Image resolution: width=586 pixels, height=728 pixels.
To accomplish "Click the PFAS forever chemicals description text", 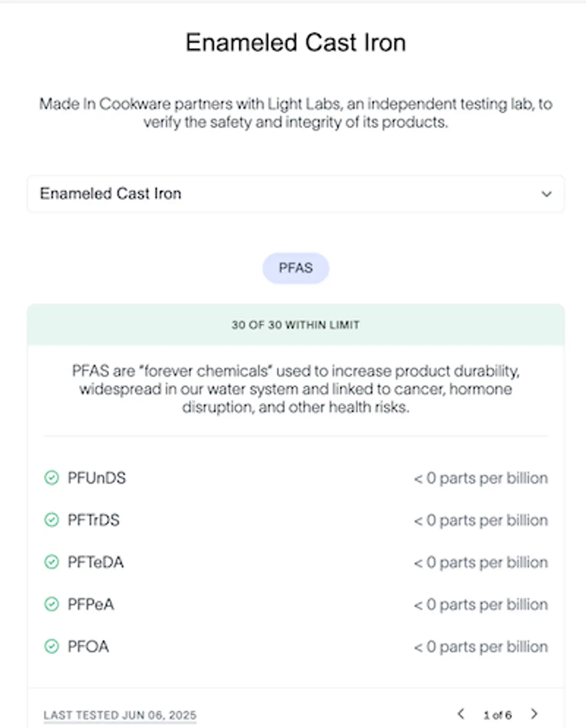I will coord(296,389).
